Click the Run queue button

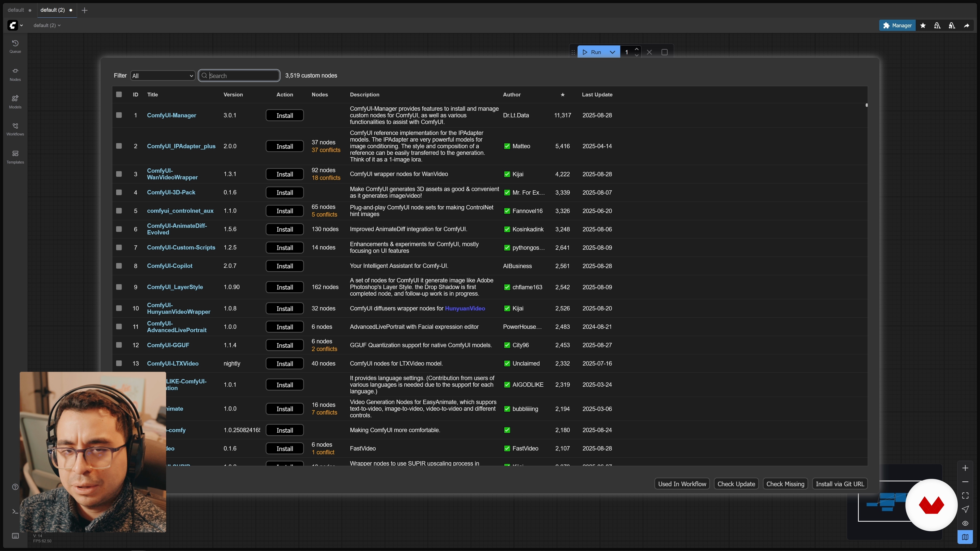(x=592, y=52)
